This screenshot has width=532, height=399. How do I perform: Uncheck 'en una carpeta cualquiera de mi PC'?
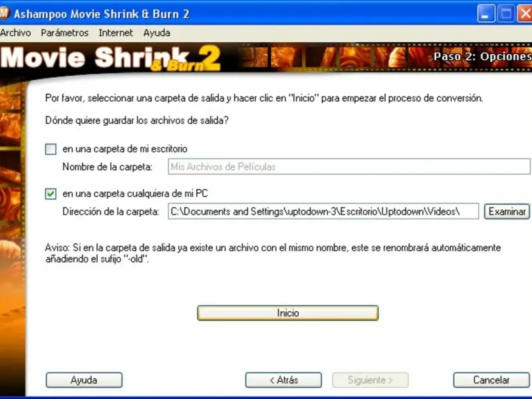pos(51,194)
